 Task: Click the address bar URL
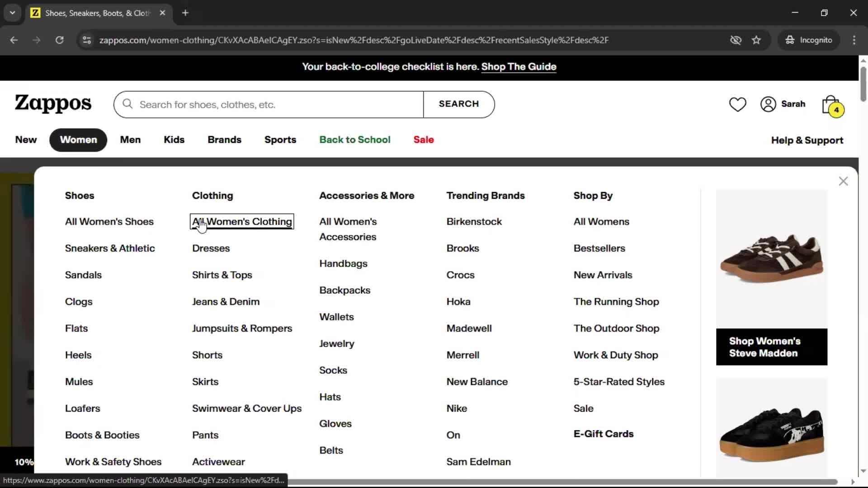tap(354, 40)
